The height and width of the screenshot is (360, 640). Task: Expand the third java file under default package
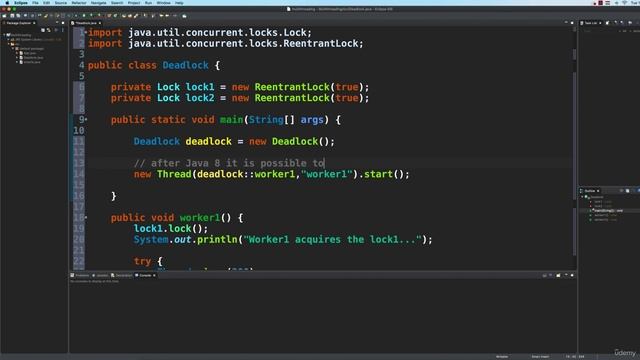[17, 62]
